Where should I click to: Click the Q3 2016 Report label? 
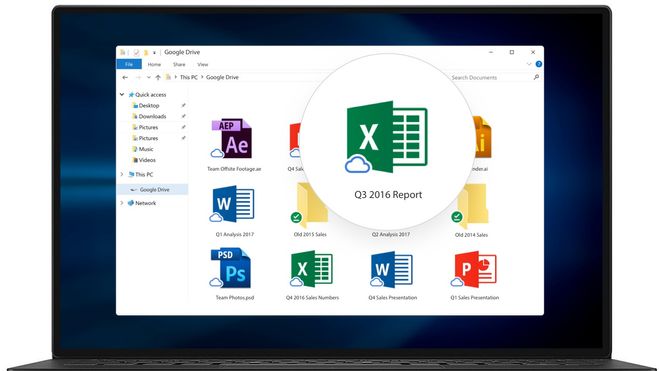click(x=388, y=195)
